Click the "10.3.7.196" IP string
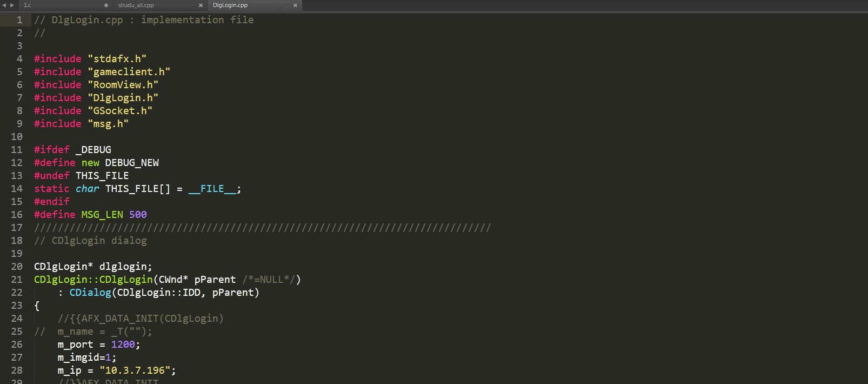The width and height of the screenshot is (868, 384). 135,370
